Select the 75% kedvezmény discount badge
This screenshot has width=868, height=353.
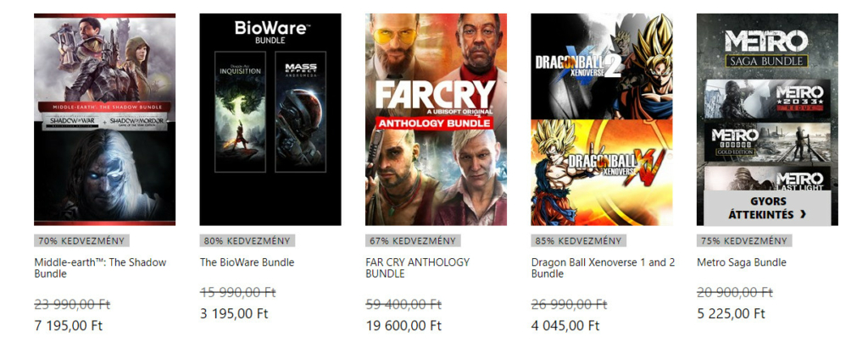[744, 241]
